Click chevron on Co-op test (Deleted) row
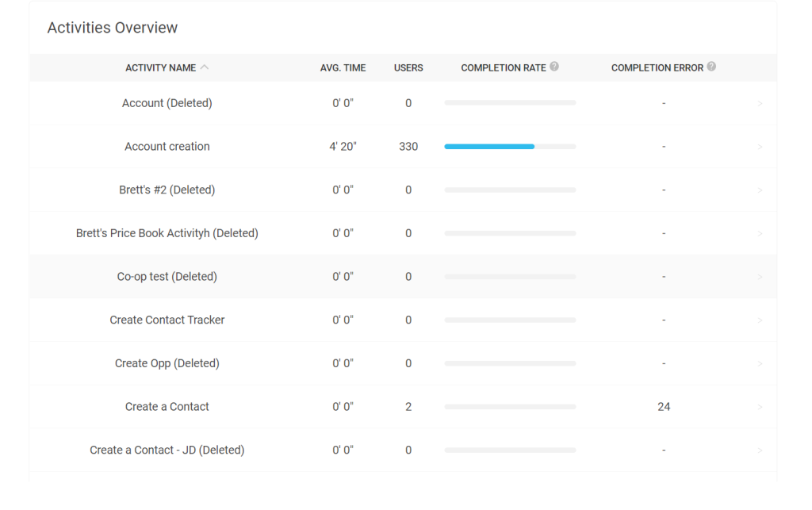Image resolution: width=812 pixels, height=510 pixels. (760, 277)
